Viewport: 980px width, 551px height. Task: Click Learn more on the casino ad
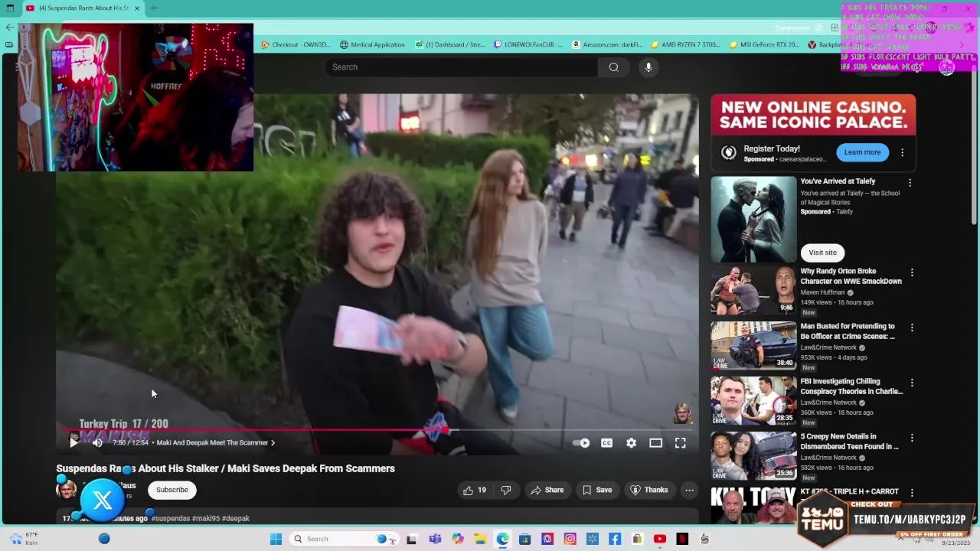tap(862, 152)
